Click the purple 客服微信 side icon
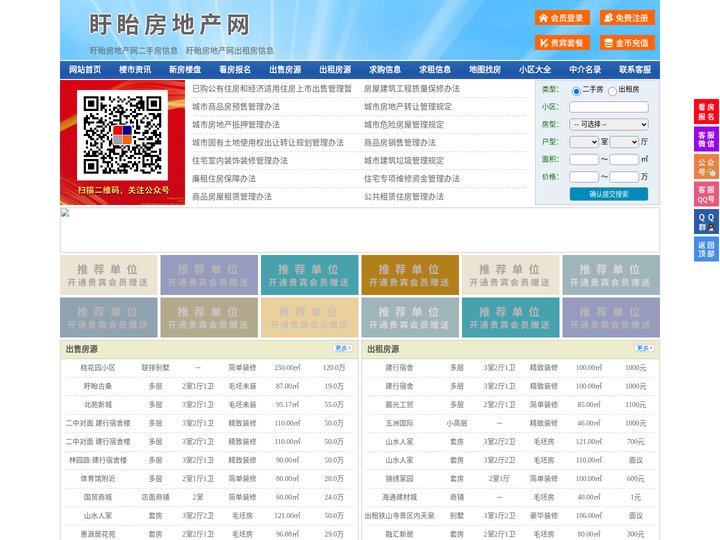This screenshot has width=720, height=540. (706, 139)
